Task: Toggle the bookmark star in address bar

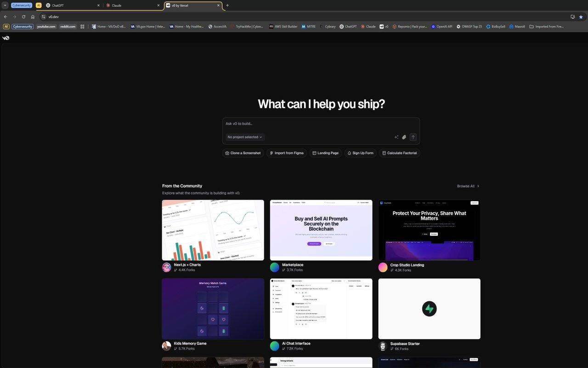Action: pyautogui.click(x=581, y=17)
